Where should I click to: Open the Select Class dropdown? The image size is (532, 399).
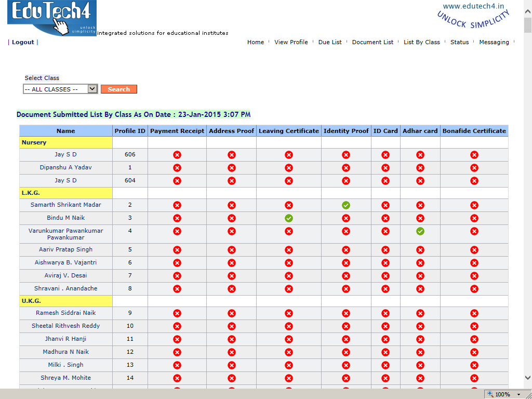(x=60, y=89)
